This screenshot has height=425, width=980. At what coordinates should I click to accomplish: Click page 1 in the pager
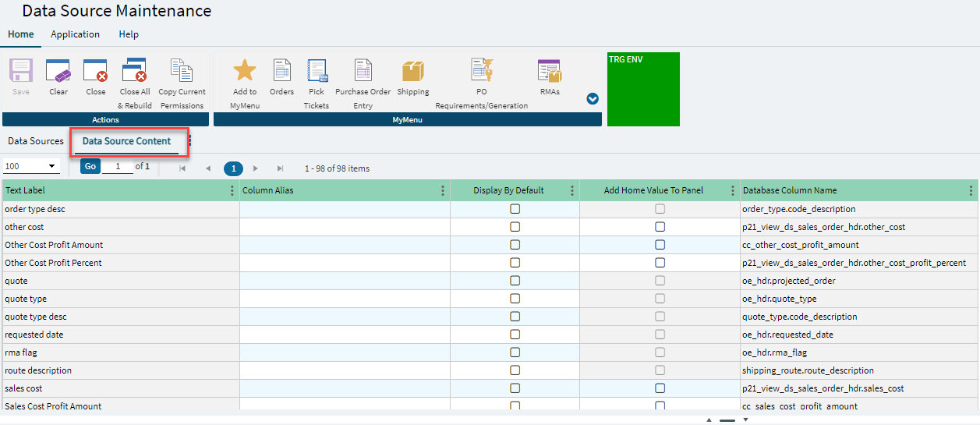(x=232, y=168)
